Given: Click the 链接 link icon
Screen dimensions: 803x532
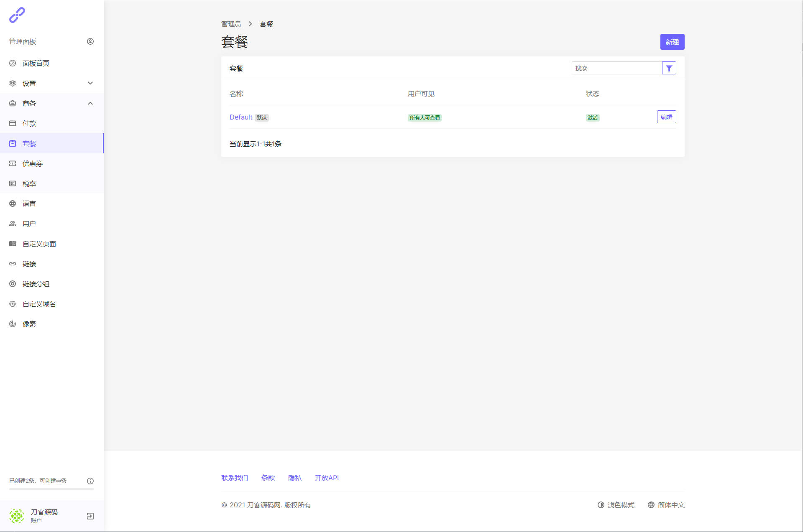Looking at the screenshot, I should coord(13,264).
